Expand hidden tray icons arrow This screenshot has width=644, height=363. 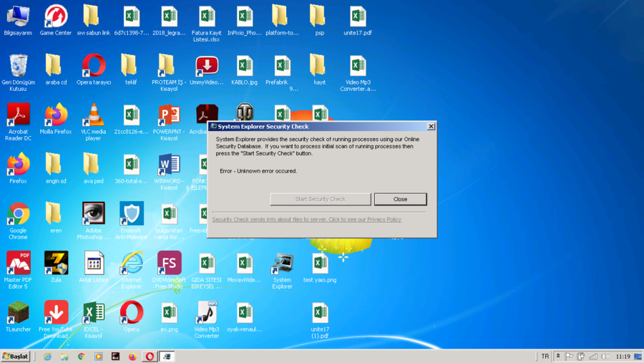pos(558,356)
